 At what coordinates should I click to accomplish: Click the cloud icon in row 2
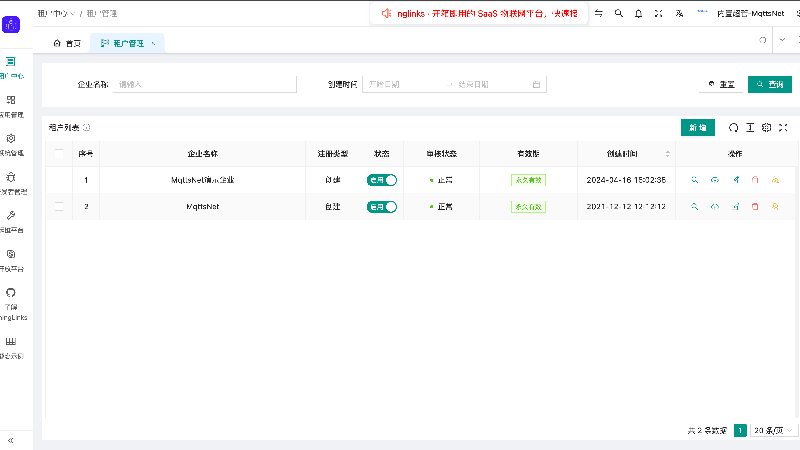[x=715, y=207]
